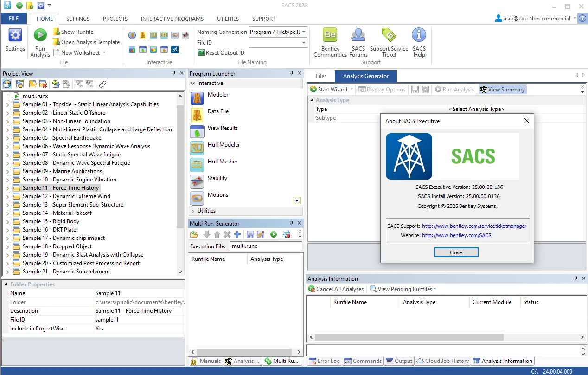Image resolution: width=588 pixels, height=375 pixels.
Task: Open the bentley.com/SACS website link
Action: coord(456,235)
